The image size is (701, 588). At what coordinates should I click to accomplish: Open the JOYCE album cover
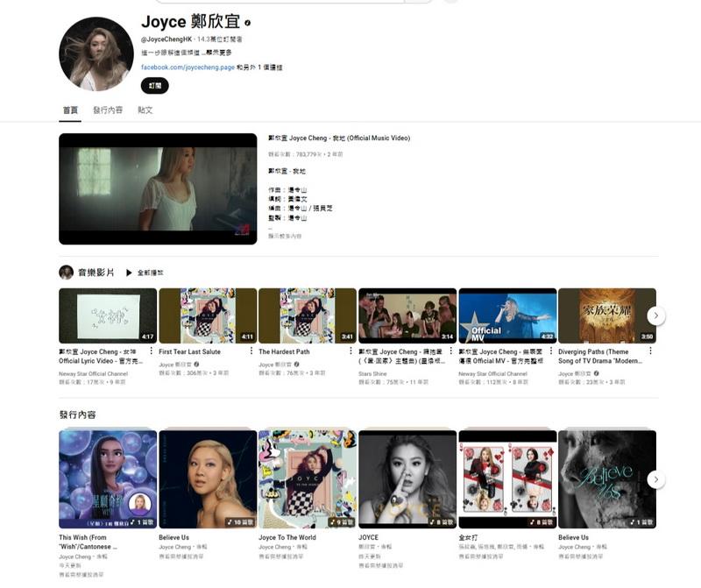pyautogui.click(x=407, y=479)
